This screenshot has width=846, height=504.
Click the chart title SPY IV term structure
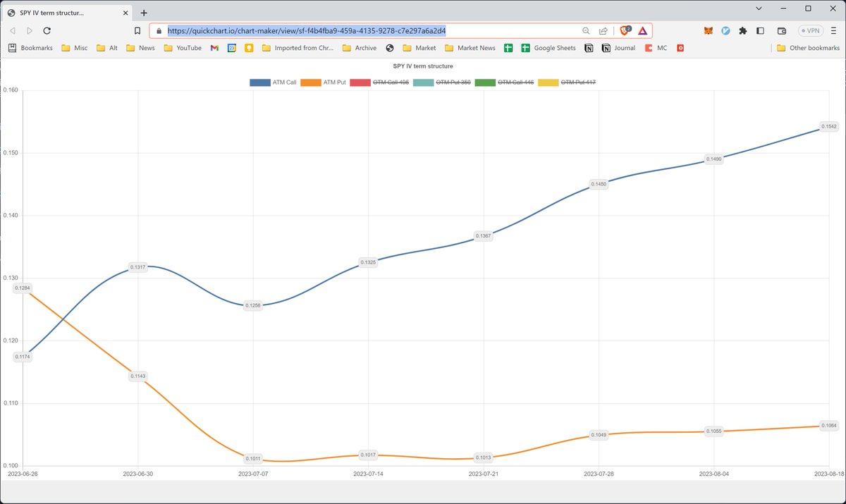(x=423, y=66)
